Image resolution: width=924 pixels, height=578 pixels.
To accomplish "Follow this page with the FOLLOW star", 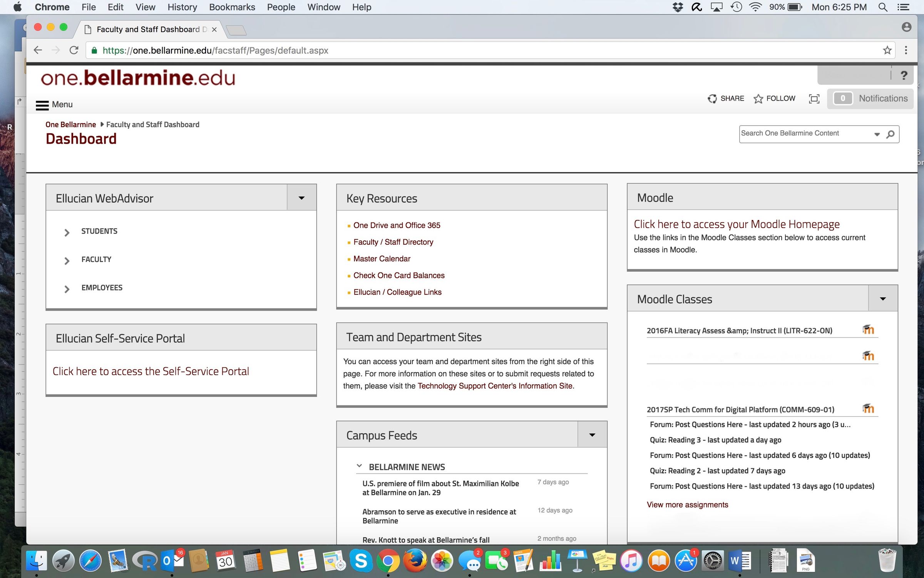I will tap(758, 99).
